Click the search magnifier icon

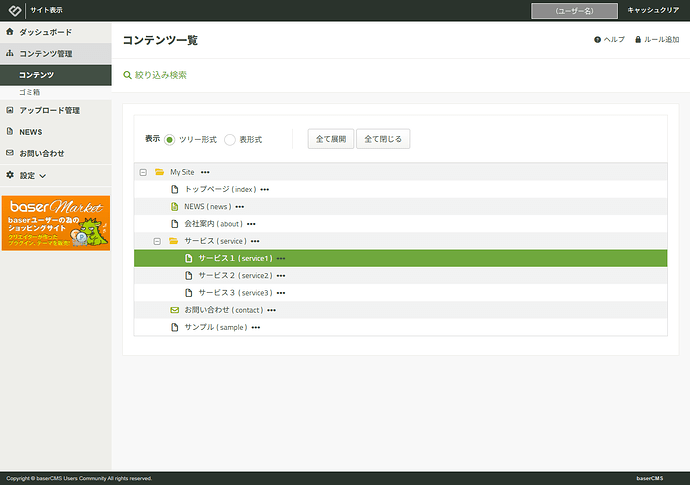(x=127, y=75)
